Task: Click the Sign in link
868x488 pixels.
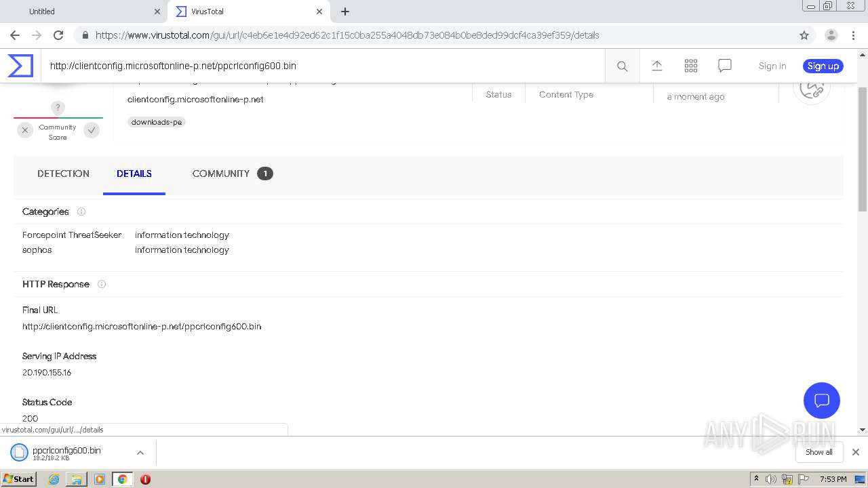Action: pyautogui.click(x=772, y=66)
